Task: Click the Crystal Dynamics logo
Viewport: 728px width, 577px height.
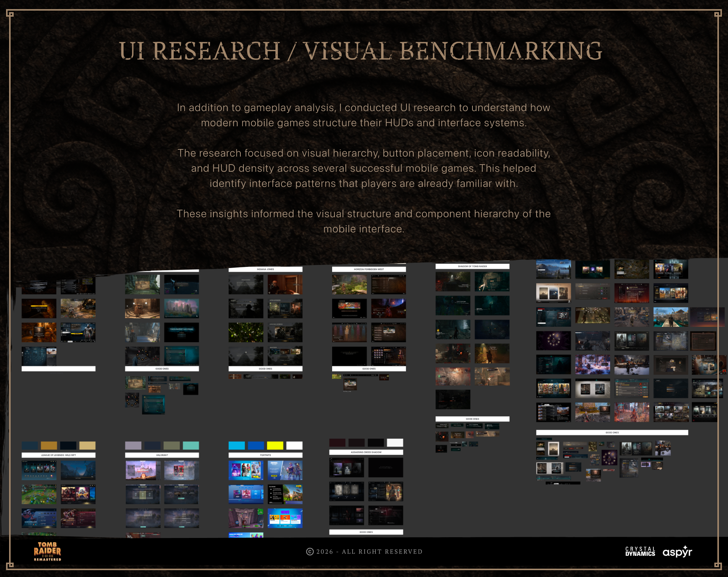Action: tap(640, 552)
